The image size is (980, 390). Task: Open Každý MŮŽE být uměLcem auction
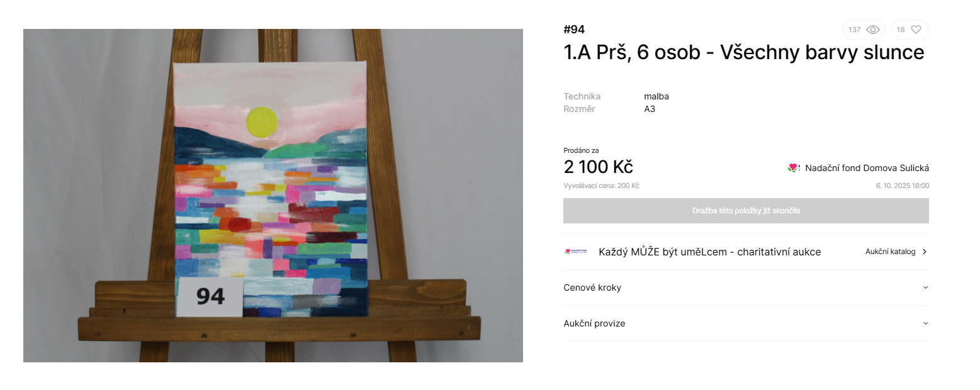tap(709, 252)
